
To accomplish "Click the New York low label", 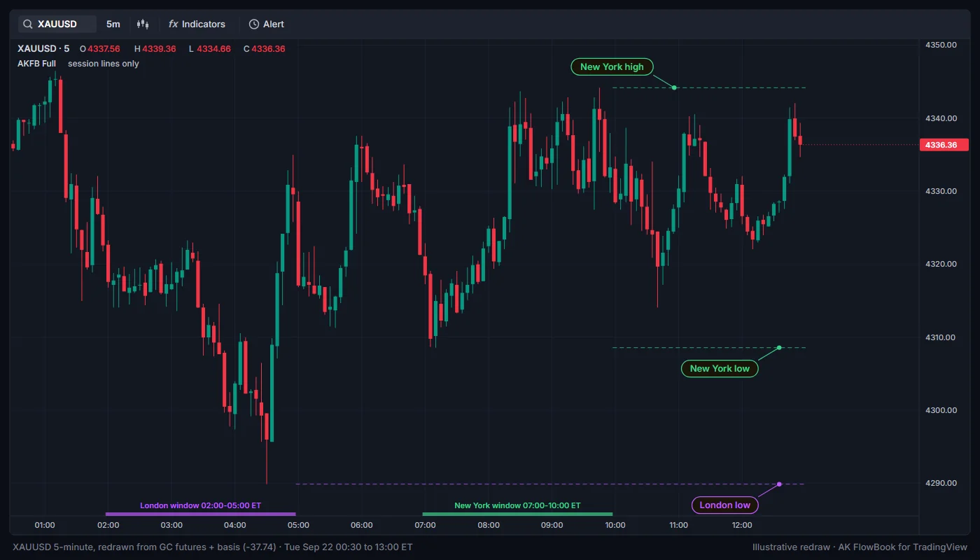I will 720,368.
